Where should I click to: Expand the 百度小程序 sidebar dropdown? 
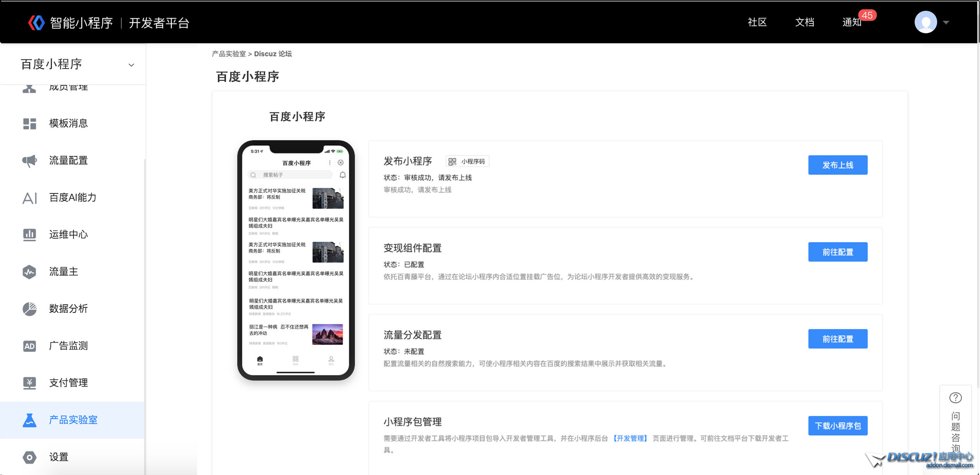(x=131, y=65)
